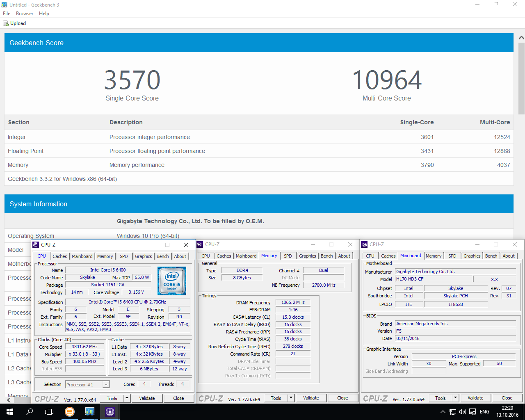
Task: Click the mainboard Model field H170-HD3-CF
Action: click(x=433, y=279)
